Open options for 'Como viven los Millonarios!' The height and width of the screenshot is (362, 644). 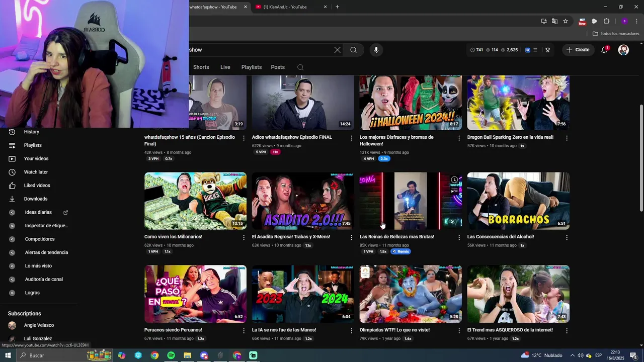244,237
